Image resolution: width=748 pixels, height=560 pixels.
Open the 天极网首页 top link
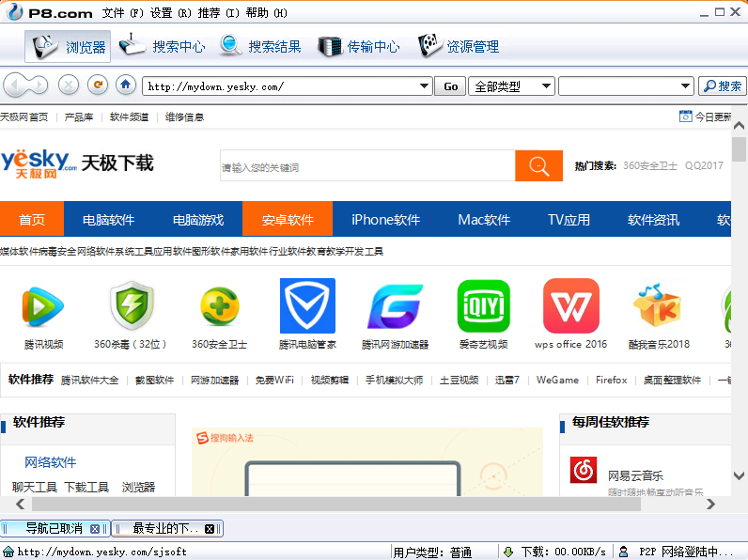point(23,117)
